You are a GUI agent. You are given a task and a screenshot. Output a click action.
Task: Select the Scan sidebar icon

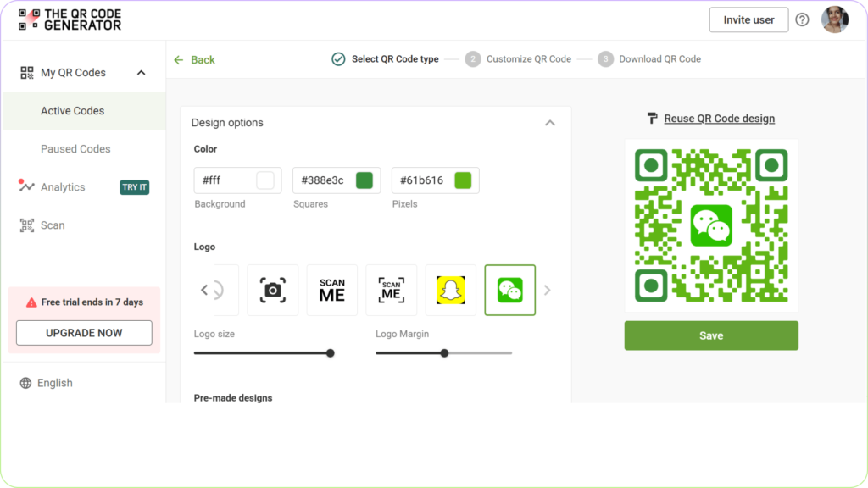point(26,225)
